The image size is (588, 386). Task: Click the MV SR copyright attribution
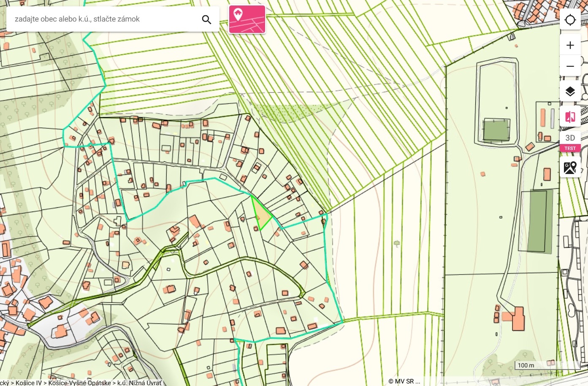(404, 381)
